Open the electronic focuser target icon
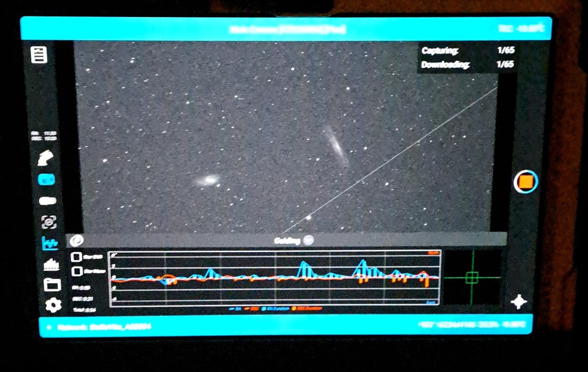588x372 pixels. pyautogui.click(x=49, y=222)
